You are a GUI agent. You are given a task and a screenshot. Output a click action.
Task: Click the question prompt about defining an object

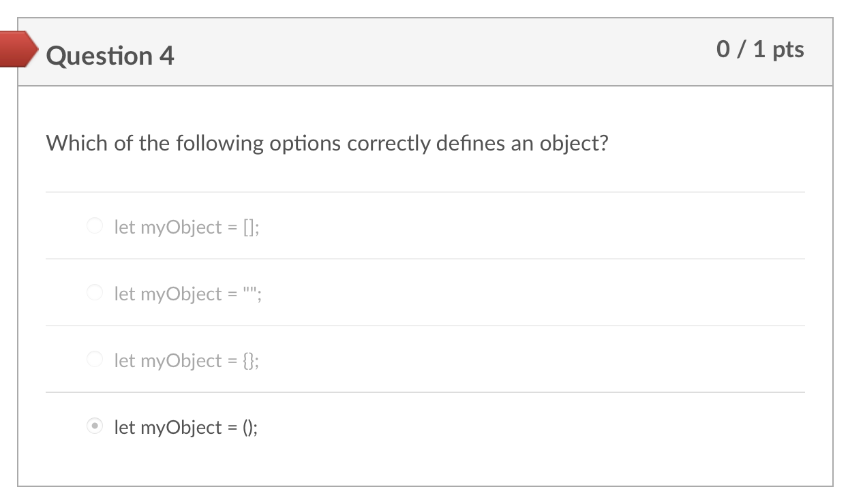pyautogui.click(x=327, y=144)
